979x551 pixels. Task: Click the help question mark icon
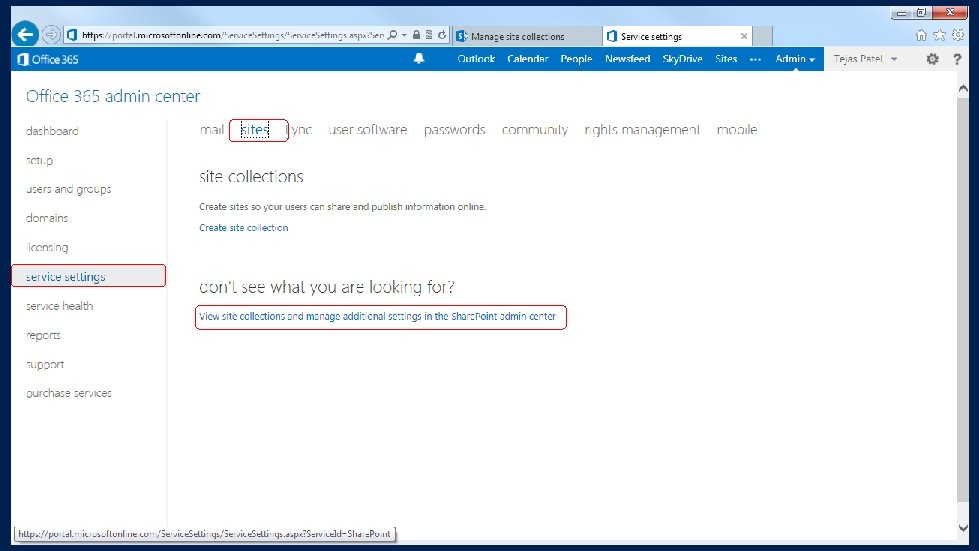[957, 59]
